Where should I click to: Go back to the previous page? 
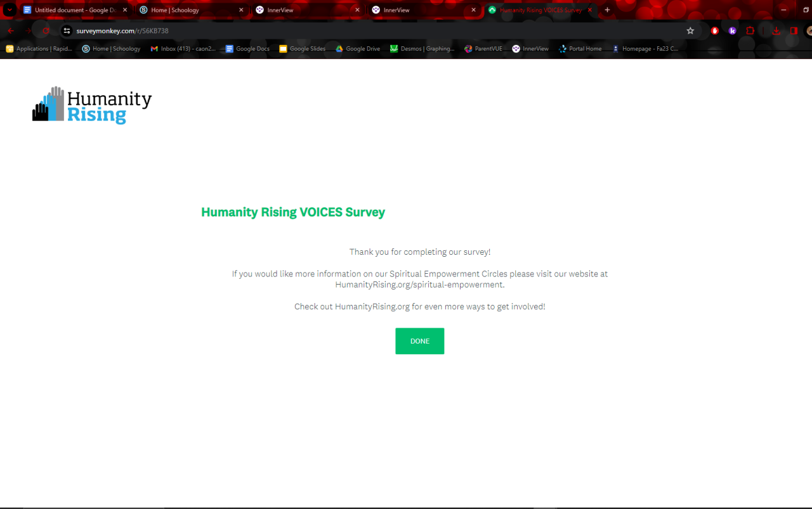point(11,30)
